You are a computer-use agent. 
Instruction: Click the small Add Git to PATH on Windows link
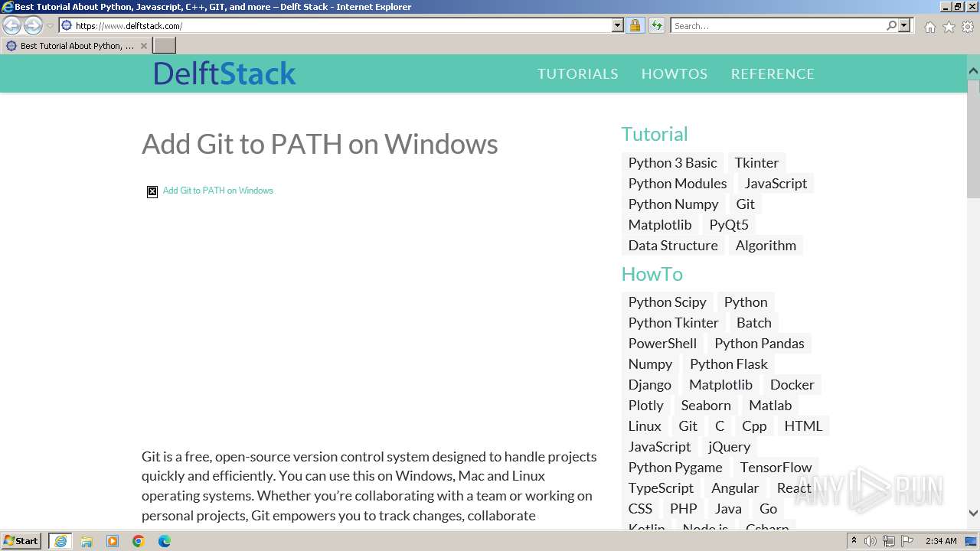point(217,191)
